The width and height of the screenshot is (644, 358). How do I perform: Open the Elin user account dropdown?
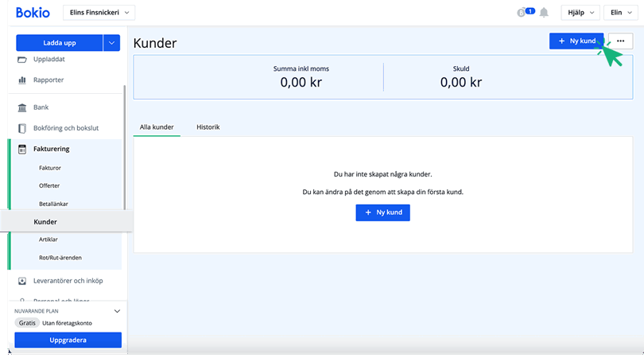click(621, 13)
